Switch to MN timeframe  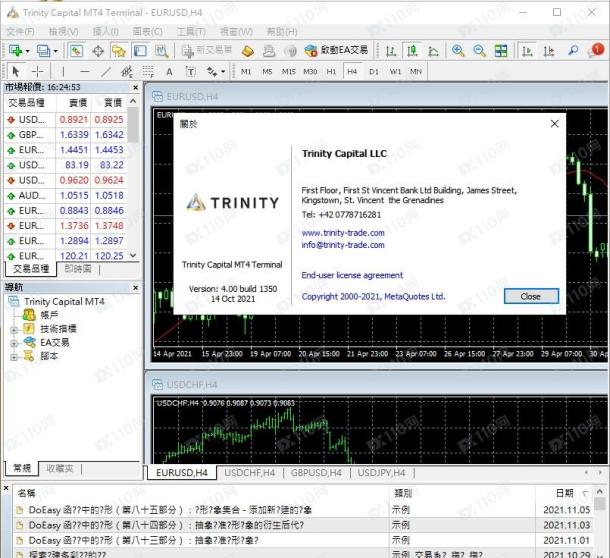click(416, 72)
